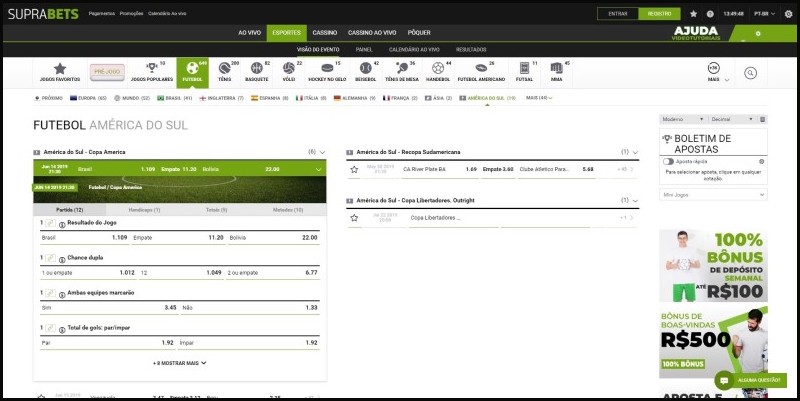
Task: Open Promoções link in header
Action: 131,14
